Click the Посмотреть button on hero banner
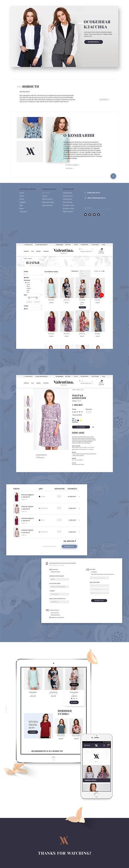 pos(94,42)
